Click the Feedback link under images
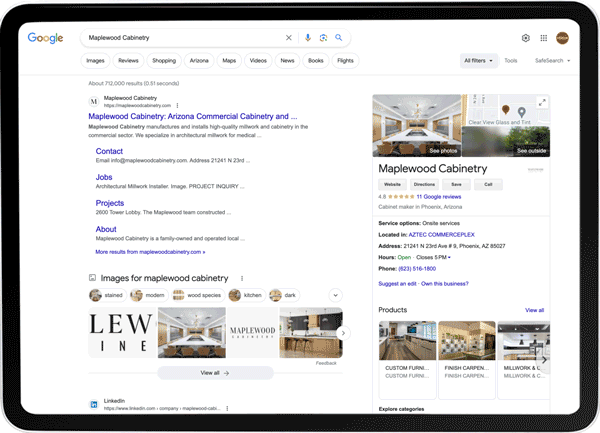This screenshot has width=600, height=433. click(x=326, y=363)
